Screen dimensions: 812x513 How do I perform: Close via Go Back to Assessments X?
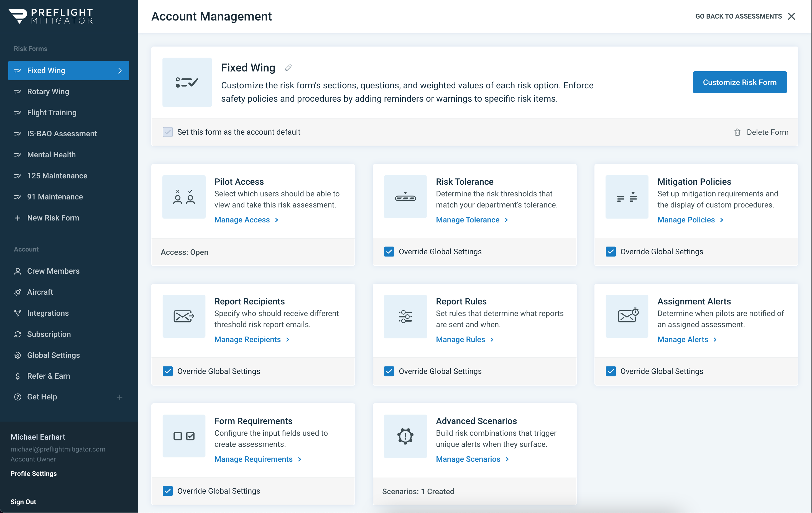tap(791, 16)
